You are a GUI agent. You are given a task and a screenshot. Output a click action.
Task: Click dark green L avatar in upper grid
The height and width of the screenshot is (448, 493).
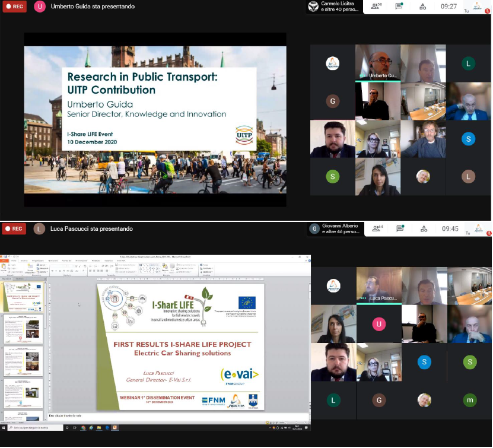(x=468, y=63)
